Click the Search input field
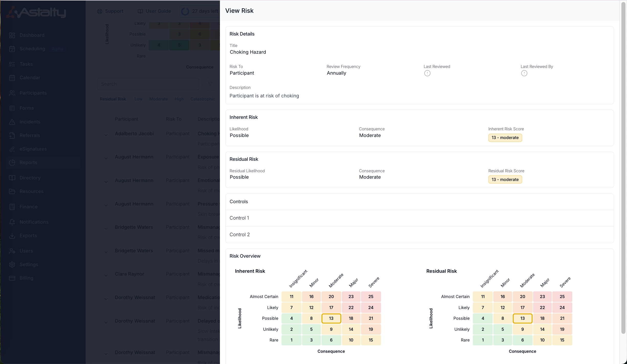Viewport: 627px width, 364px height. (148, 84)
